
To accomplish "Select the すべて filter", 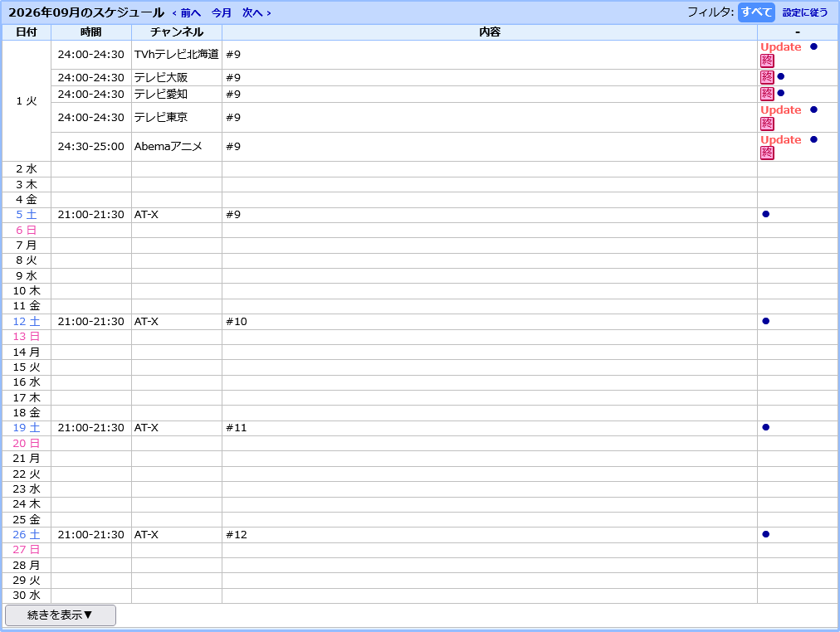I will (756, 12).
